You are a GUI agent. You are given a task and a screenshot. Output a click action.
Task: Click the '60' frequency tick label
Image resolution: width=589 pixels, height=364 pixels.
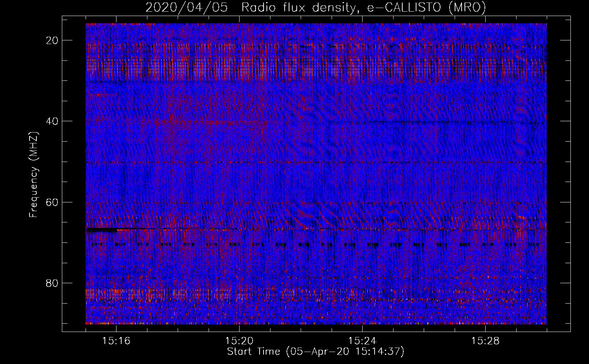[52, 202]
